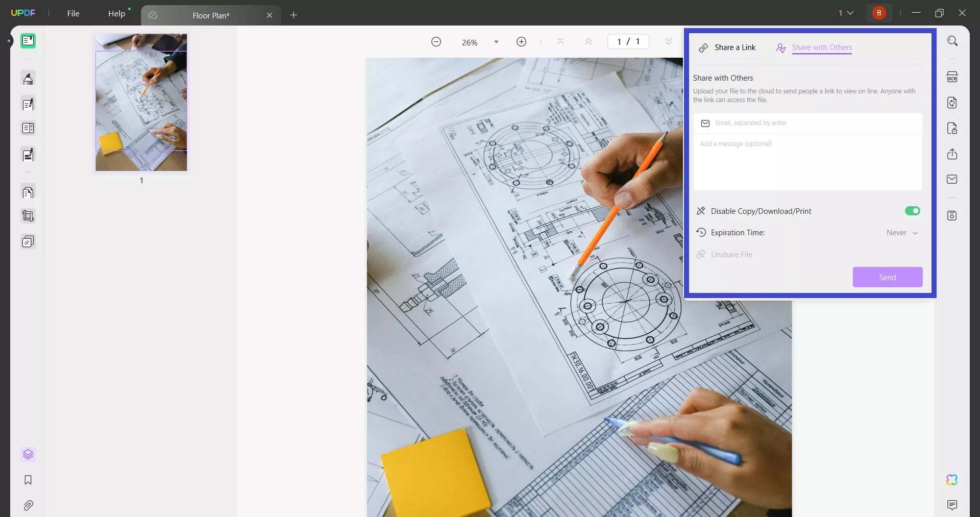Select the Share with Others tab

pyautogui.click(x=814, y=47)
